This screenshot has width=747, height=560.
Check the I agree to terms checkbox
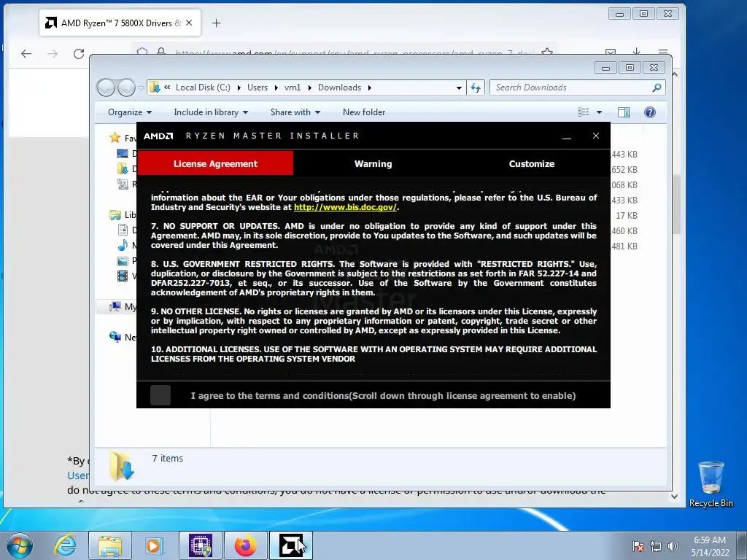coord(160,395)
